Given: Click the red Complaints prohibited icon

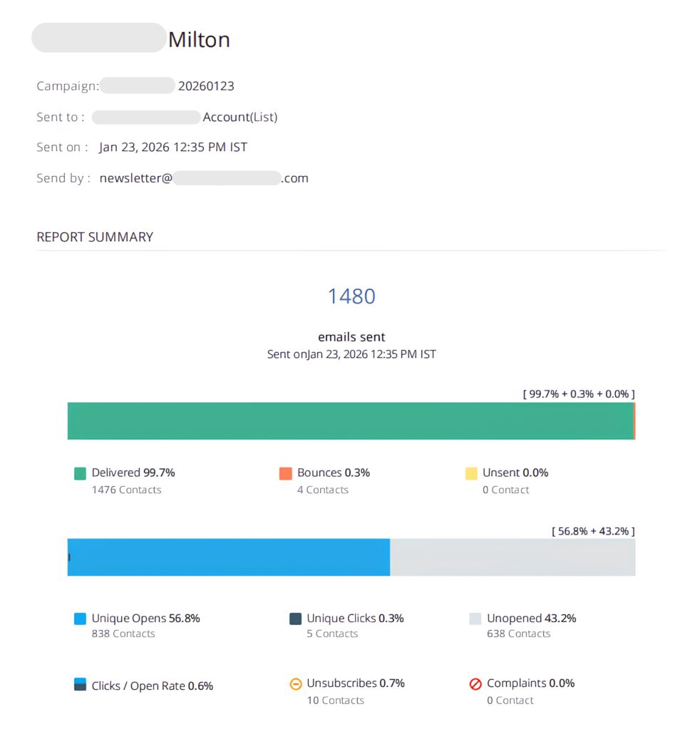Looking at the screenshot, I should pos(475,684).
